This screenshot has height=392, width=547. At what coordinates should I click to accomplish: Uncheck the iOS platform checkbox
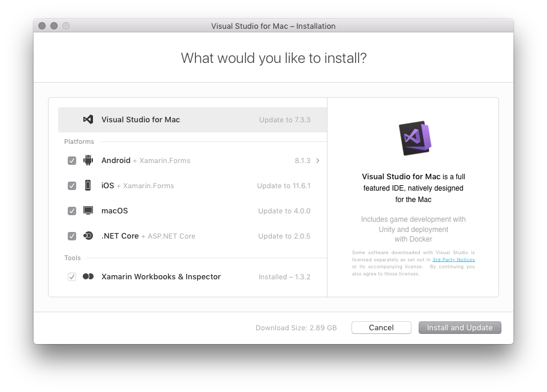point(72,186)
